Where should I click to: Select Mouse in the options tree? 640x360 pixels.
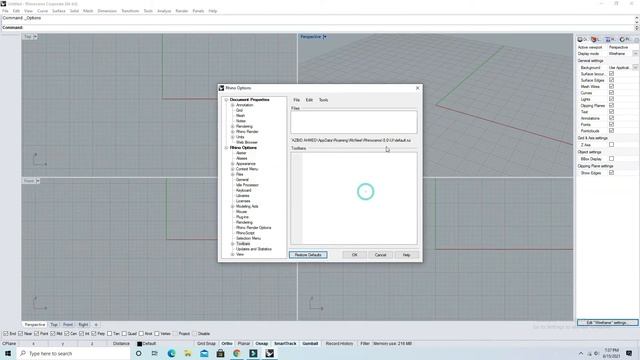click(x=241, y=211)
